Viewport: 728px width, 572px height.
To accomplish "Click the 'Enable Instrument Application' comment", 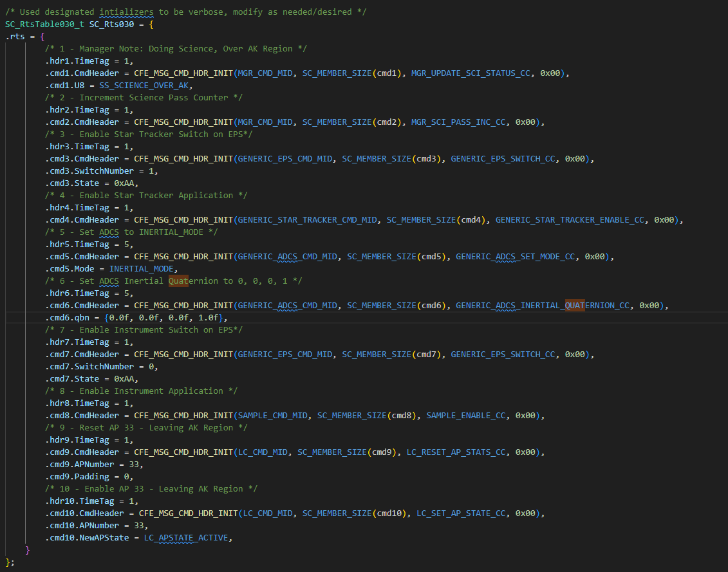I will pyautogui.click(x=141, y=391).
